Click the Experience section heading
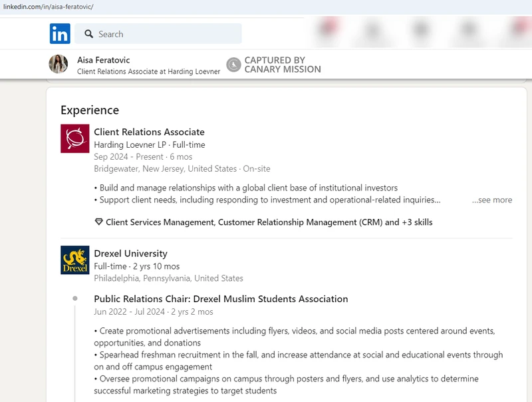The width and height of the screenshot is (532, 402). (x=90, y=110)
